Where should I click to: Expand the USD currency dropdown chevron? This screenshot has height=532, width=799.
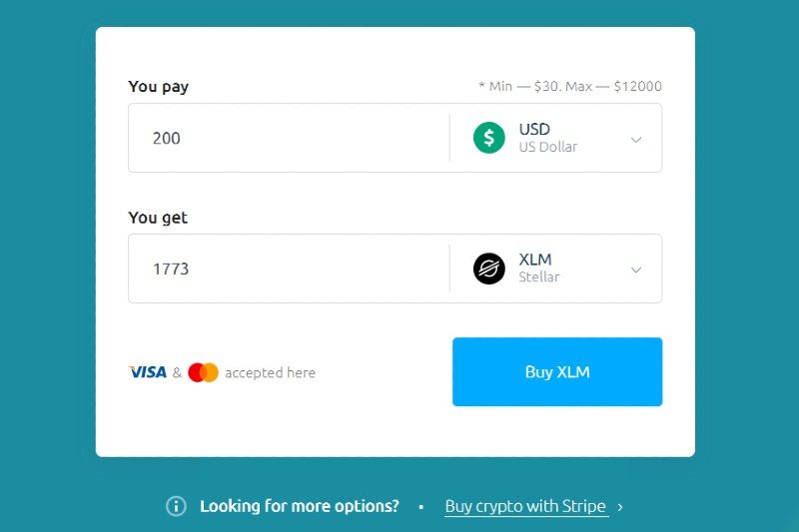click(636, 140)
